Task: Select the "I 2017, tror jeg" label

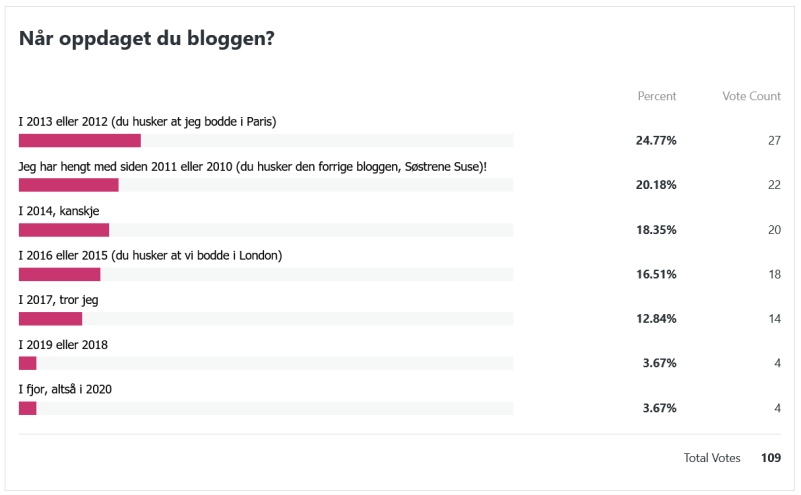Action: click(x=58, y=300)
